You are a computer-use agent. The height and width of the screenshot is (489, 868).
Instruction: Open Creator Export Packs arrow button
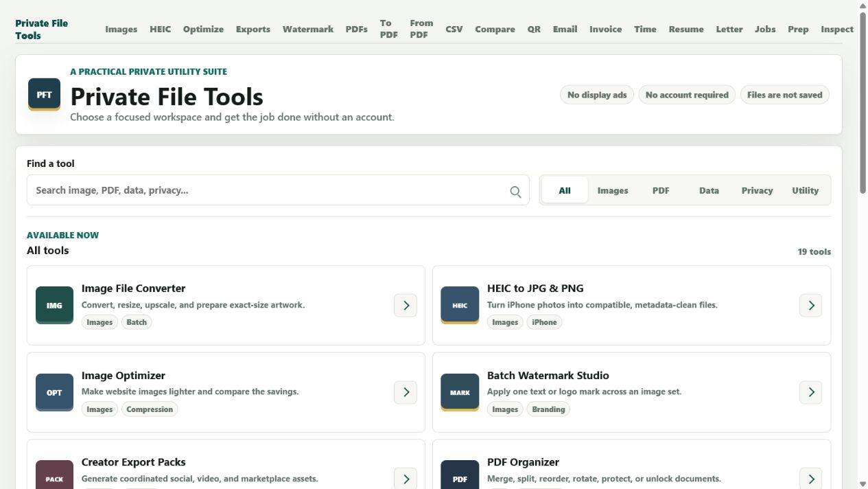coord(406,478)
